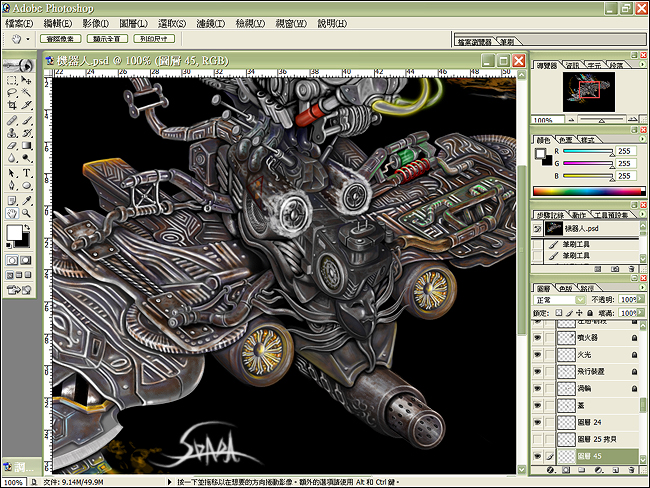Select the Healing Brush tool
Image resolution: width=650 pixels, height=488 pixels.
(12, 120)
